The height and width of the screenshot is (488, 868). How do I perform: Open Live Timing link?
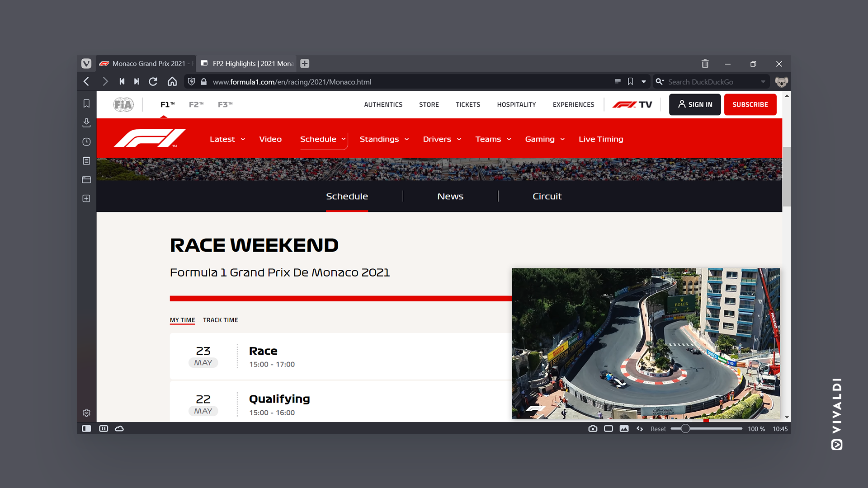click(x=601, y=139)
